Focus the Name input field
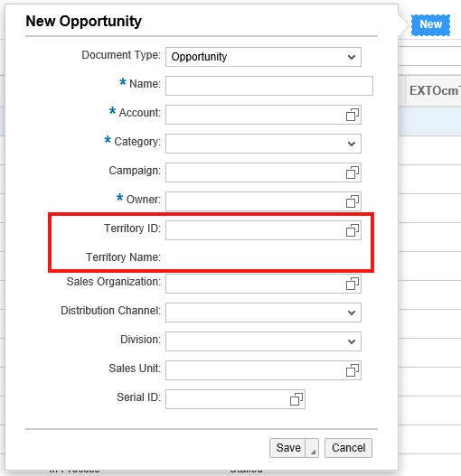 [x=269, y=86]
